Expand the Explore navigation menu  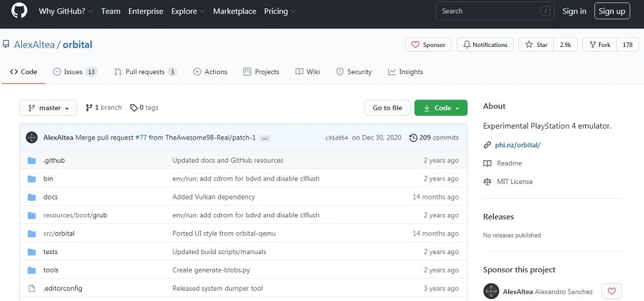pos(188,11)
